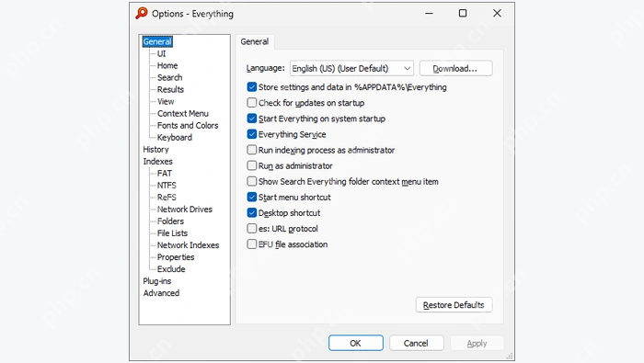Select Home in the tree

(167, 65)
